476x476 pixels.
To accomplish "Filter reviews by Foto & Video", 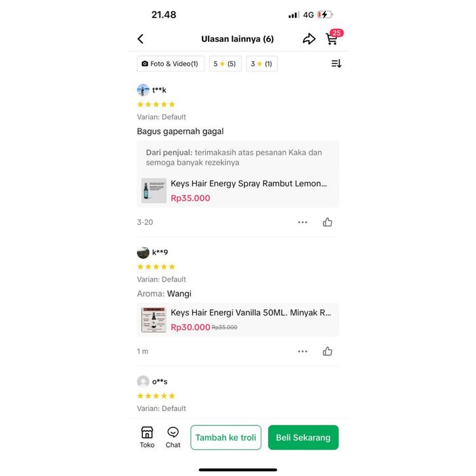I will pyautogui.click(x=170, y=64).
